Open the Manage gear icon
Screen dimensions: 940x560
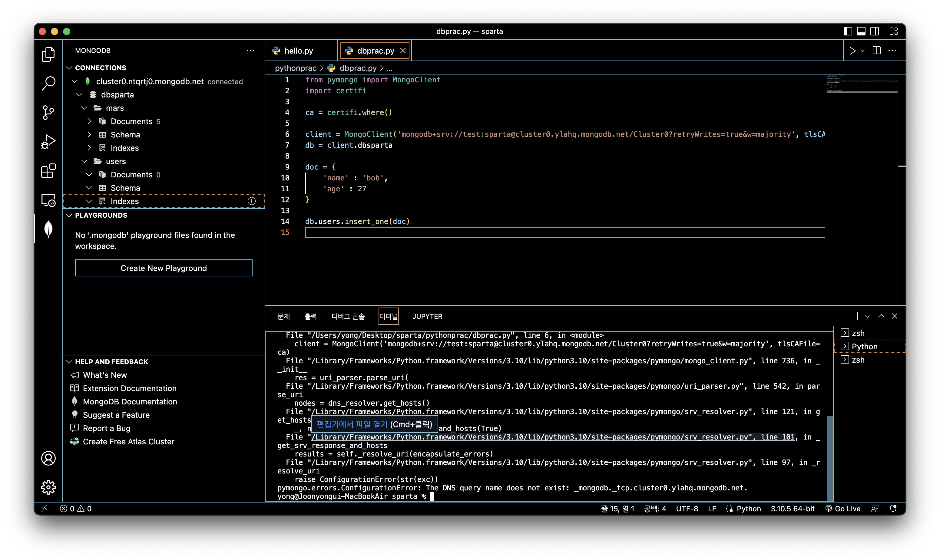tap(48, 487)
